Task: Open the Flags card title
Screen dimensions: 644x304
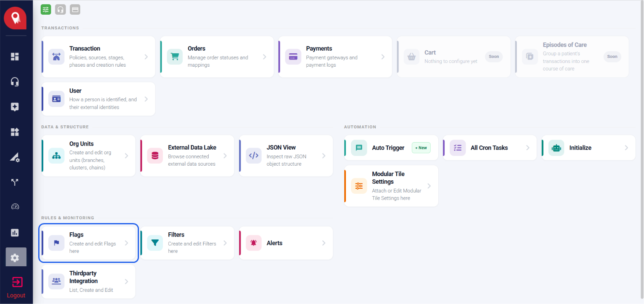Action: [76, 235]
